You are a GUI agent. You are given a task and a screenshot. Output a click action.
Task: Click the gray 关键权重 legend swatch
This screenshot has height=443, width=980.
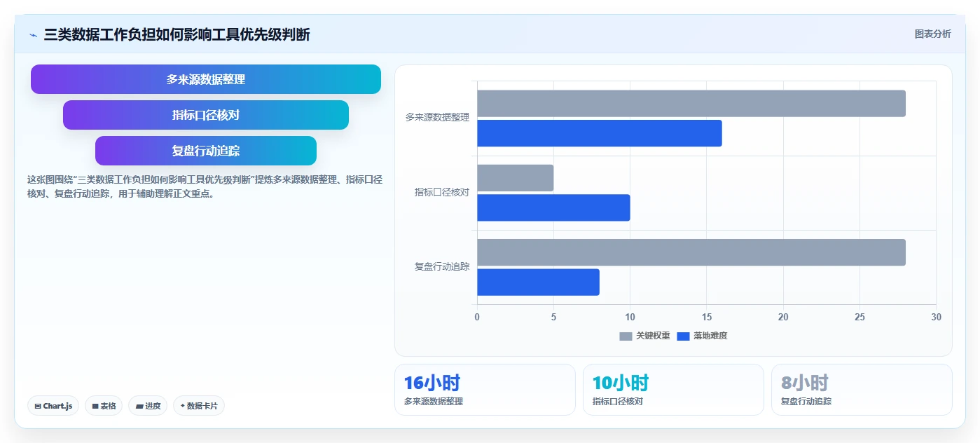[x=626, y=336]
